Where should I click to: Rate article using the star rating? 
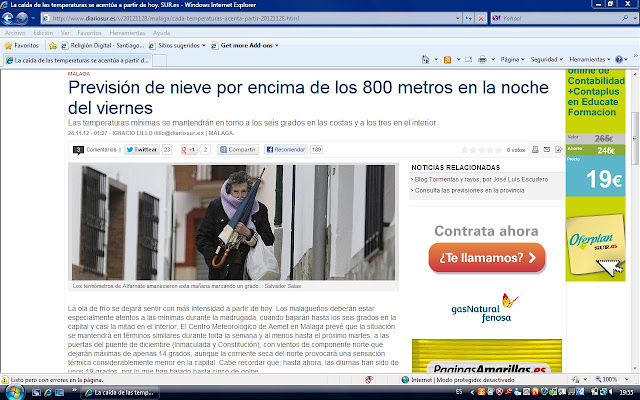[482, 150]
